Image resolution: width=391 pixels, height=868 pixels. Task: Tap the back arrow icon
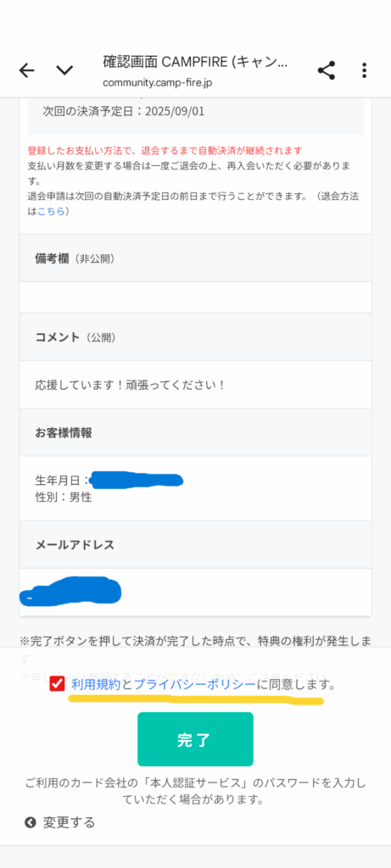pyautogui.click(x=26, y=70)
